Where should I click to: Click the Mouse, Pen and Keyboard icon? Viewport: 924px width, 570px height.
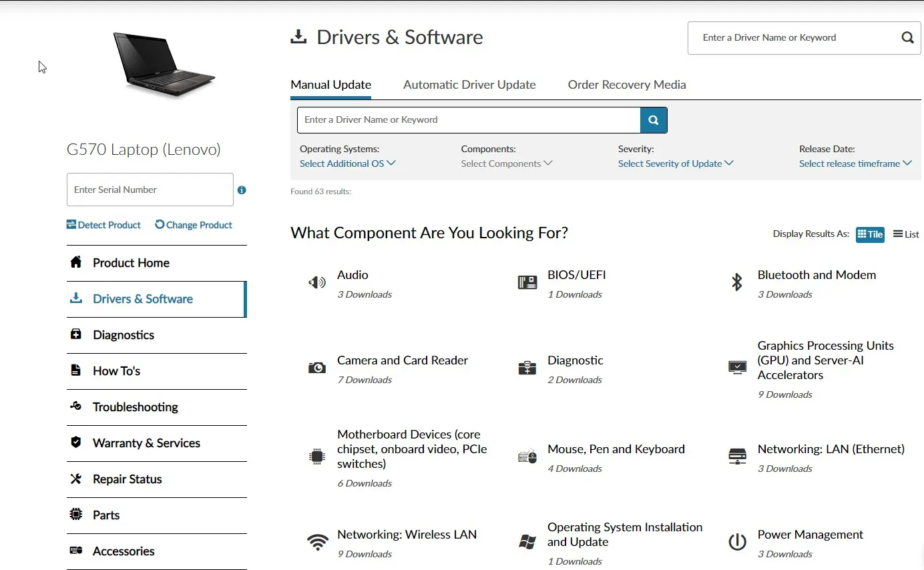coord(527,457)
